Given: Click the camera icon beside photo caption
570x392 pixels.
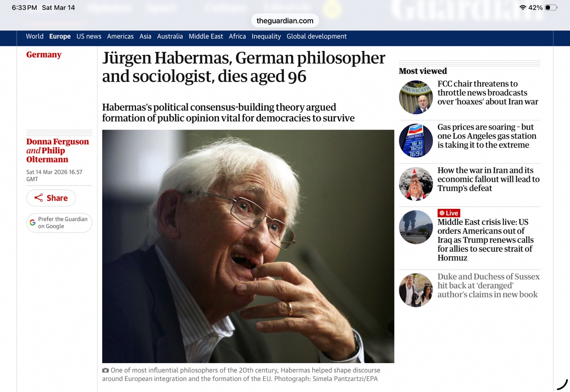Looking at the screenshot, I should 105,370.
